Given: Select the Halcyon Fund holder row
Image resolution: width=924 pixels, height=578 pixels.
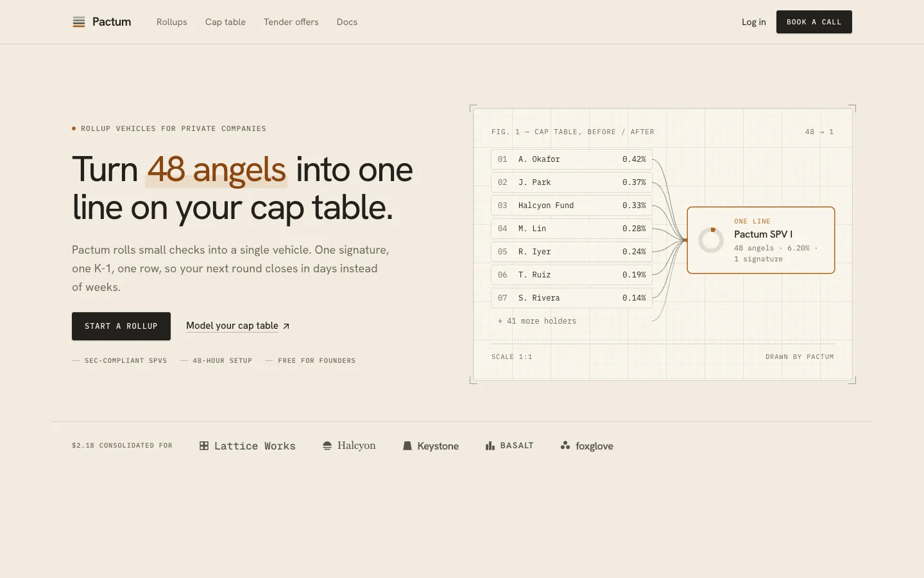Looking at the screenshot, I should (572, 206).
